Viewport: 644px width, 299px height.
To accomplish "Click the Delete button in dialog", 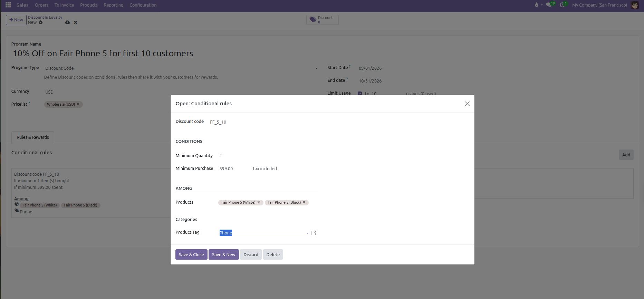I will (273, 254).
